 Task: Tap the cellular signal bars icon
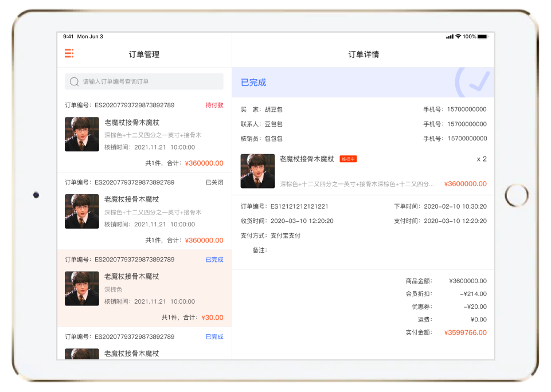pos(450,37)
